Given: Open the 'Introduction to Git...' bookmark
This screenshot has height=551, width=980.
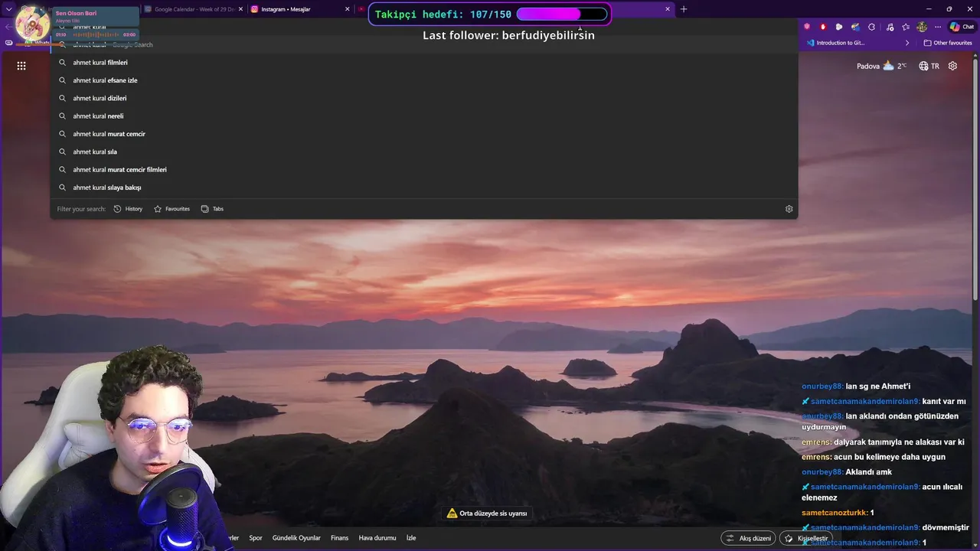Looking at the screenshot, I should click(x=835, y=43).
